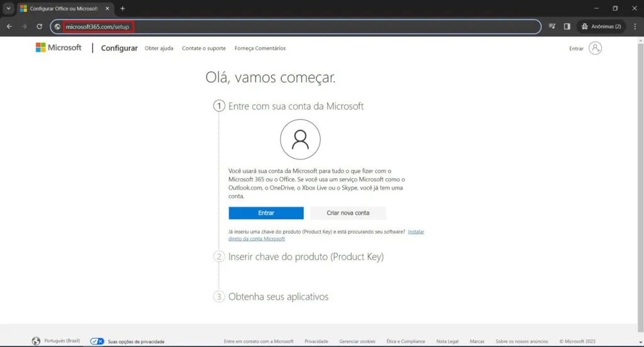
Task: Click Entre com sua conta da Microsoft heading
Action: pos(296,106)
